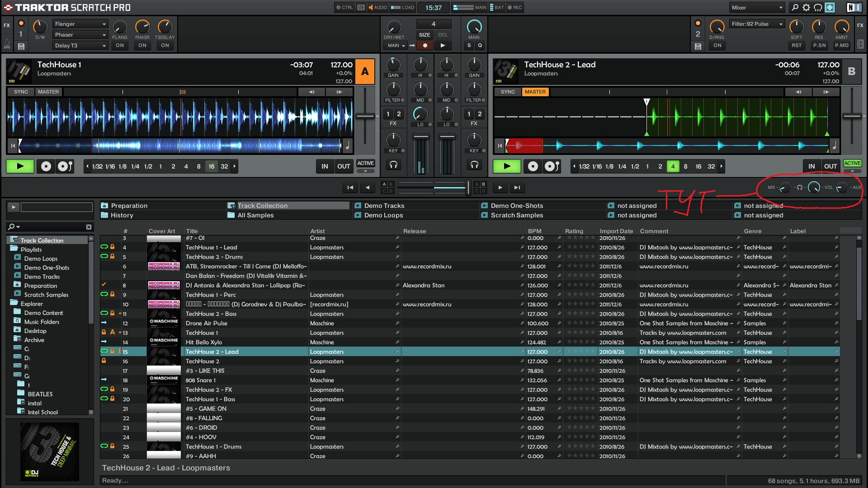The height and width of the screenshot is (488, 868).
Task: Click the Native Instruments NI logo
Action: pyautogui.click(x=854, y=8)
